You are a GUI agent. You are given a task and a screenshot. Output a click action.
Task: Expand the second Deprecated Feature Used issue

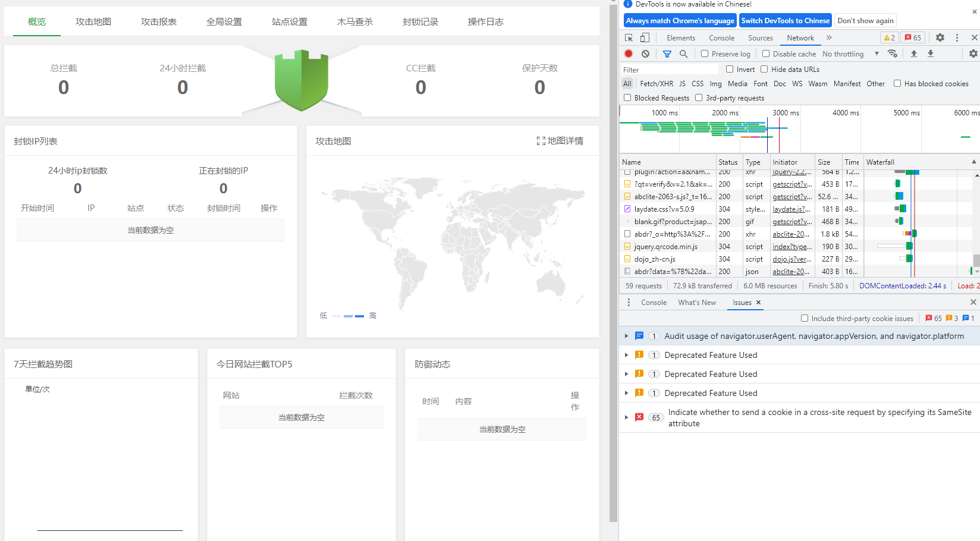626,374
